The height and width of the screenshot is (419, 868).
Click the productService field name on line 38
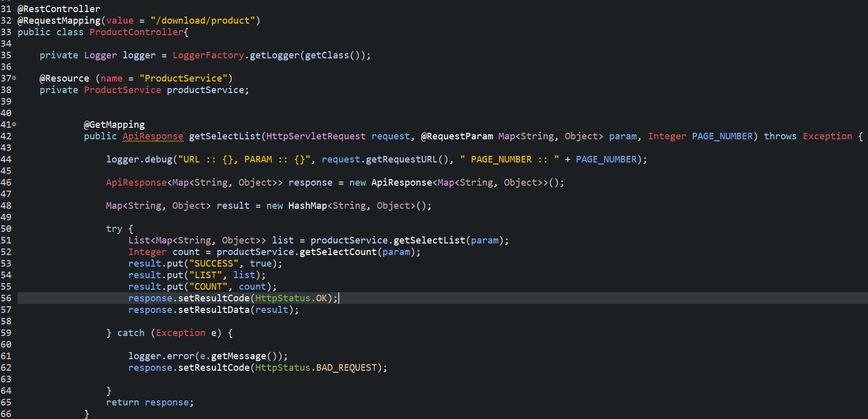click(x=206, y=90)
